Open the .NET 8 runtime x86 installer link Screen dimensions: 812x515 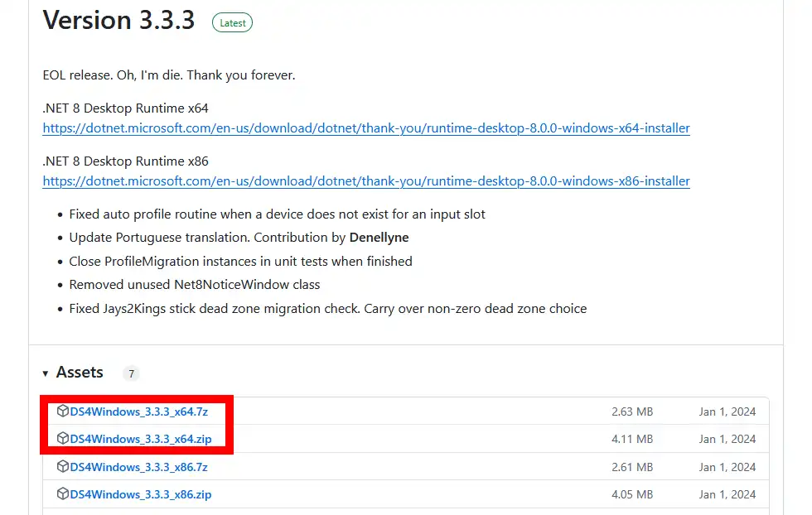[x=366, y=181]
